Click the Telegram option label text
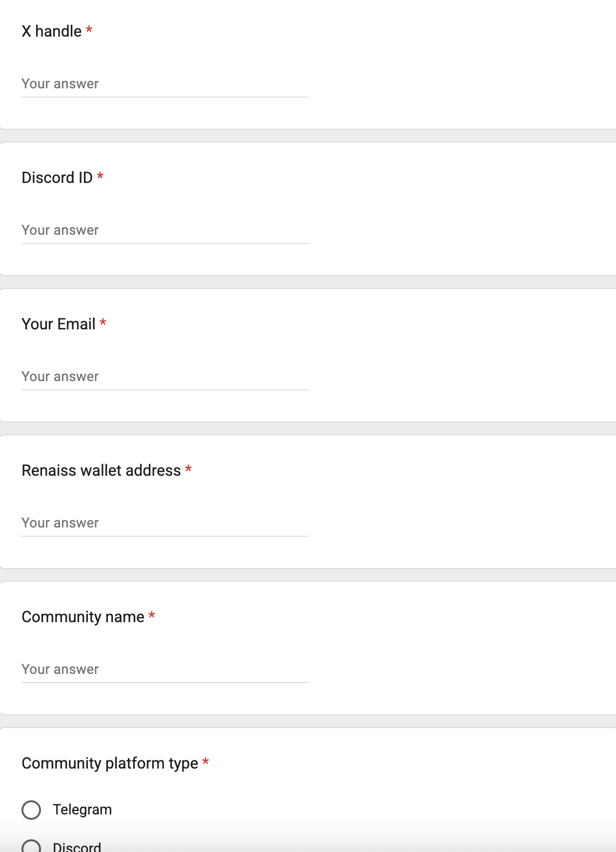This screenshot has width=616, height=852. [82, 810]
